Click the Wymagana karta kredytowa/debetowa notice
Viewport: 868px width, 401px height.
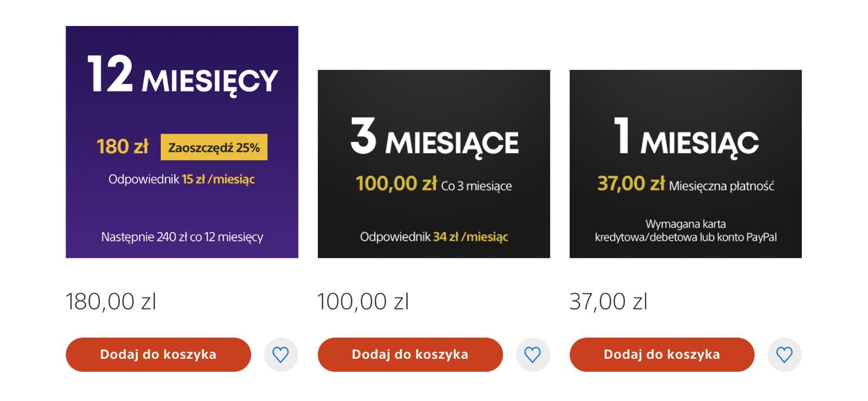point(686,230)
